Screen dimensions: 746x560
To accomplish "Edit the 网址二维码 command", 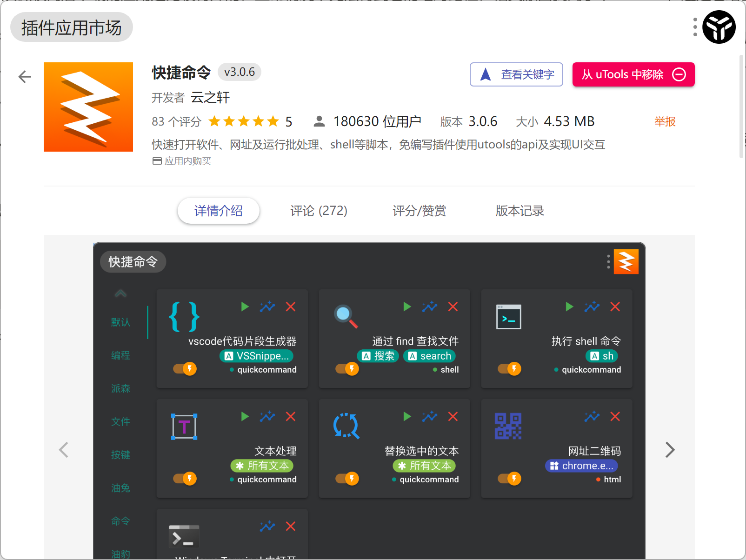I will click(592, 416).
